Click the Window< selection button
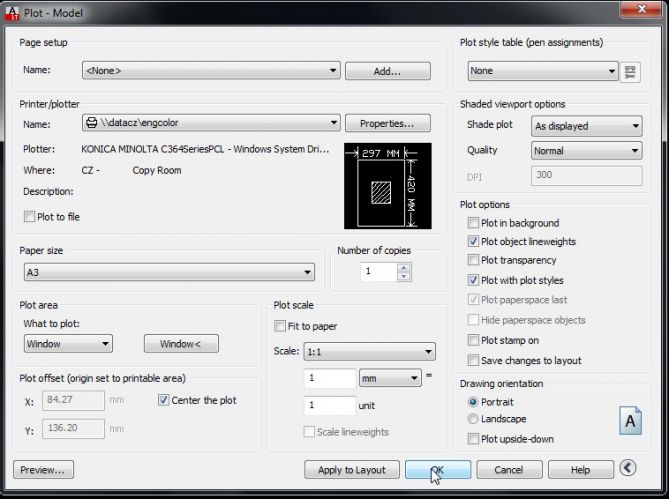669x499 pixels. [181, 344]
